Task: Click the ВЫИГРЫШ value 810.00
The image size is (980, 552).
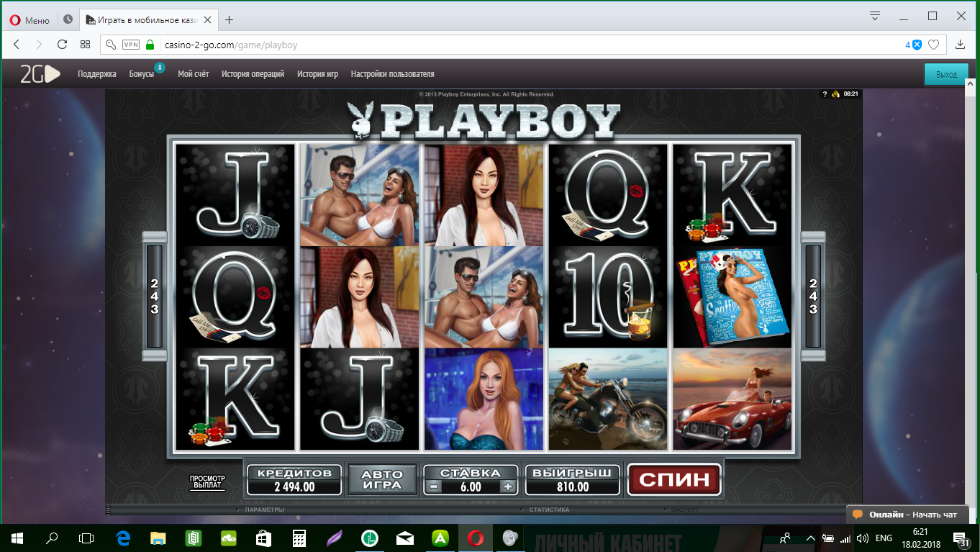Action: point(573,487)
